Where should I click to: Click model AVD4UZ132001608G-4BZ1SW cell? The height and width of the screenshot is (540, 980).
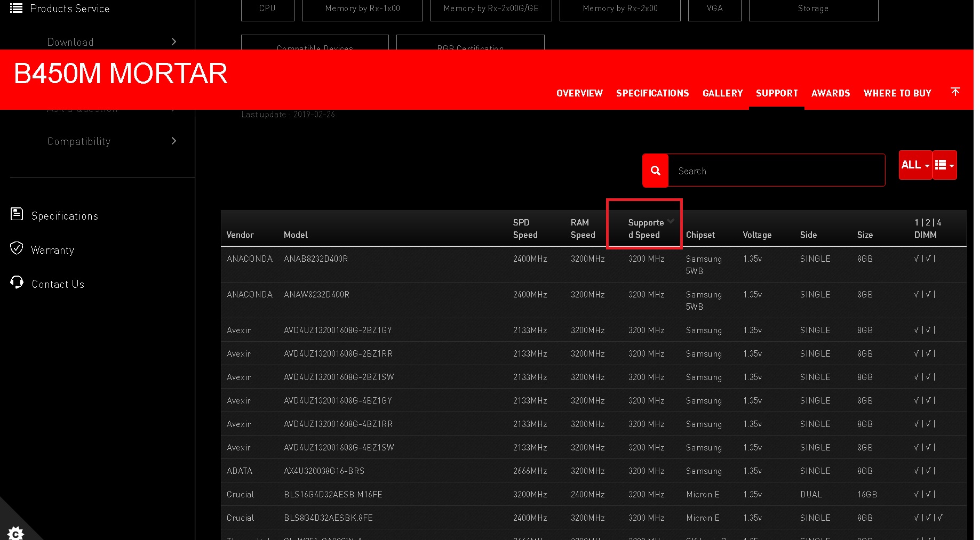click(x=339, y=447)
